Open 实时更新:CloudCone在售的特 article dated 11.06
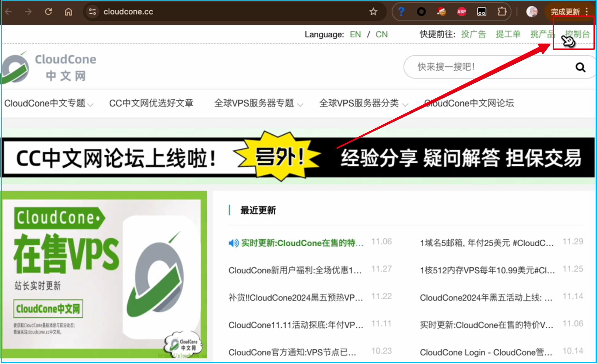This screenshot has width=597, height=364. click(302, 243)
